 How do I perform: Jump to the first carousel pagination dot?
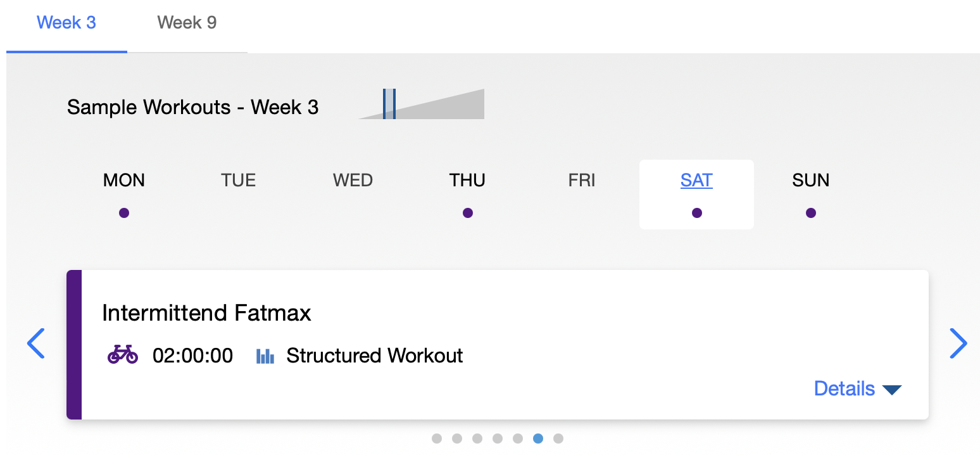tap(437, 439)
